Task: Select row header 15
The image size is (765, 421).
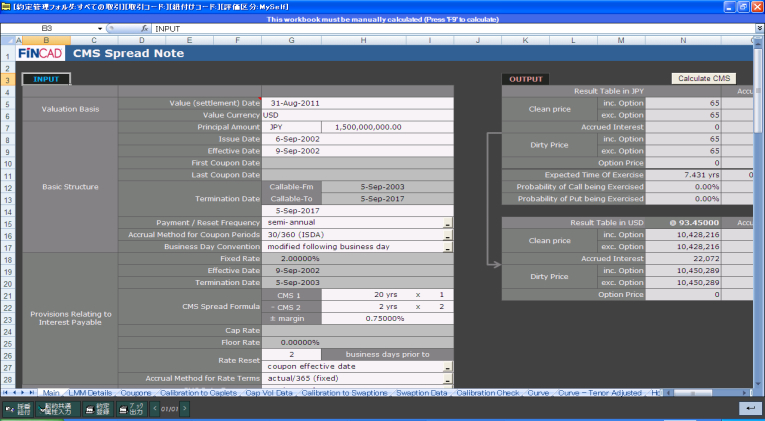Action: 8,223
